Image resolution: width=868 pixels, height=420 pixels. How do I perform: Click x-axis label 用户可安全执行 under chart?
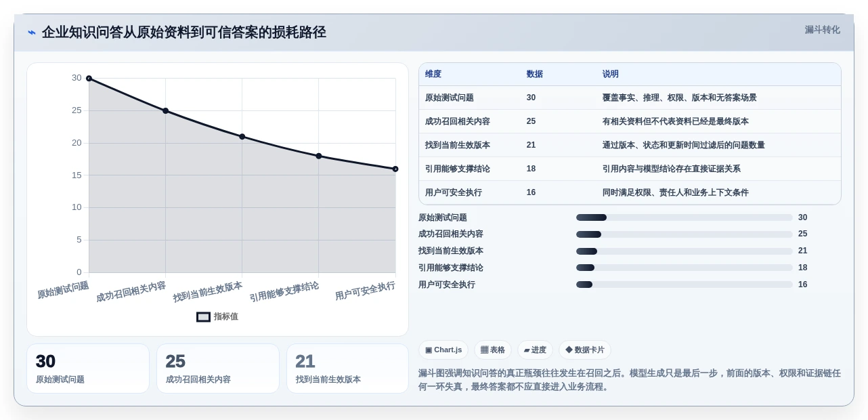coord(365,291)
